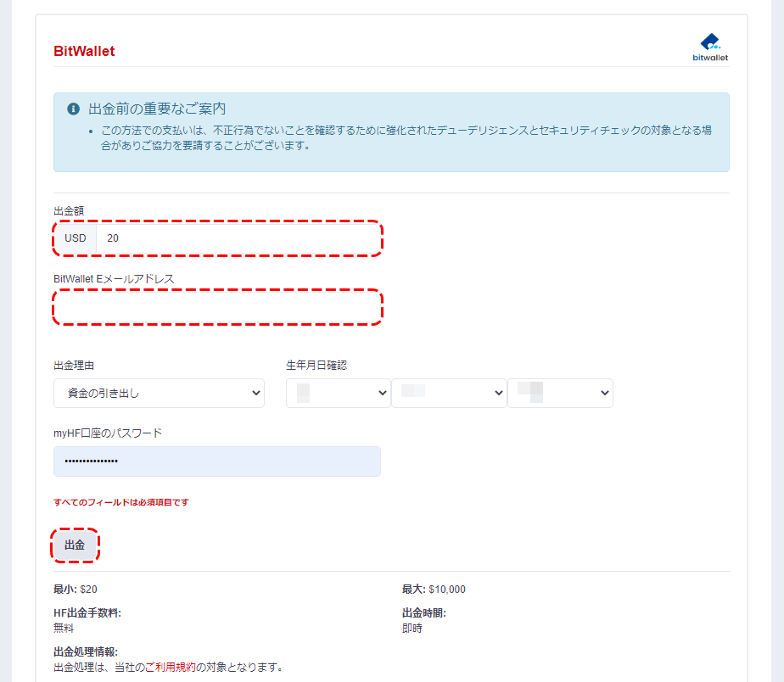
Task: Click the myHF口座のパスワード field
Action: 217,461
